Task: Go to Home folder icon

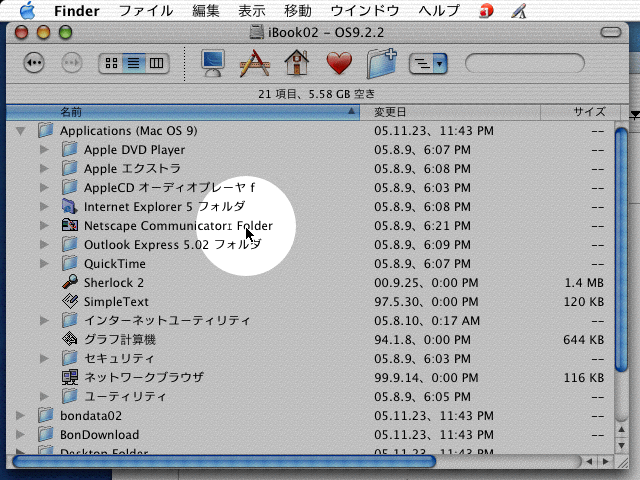Action: [297, 62]
